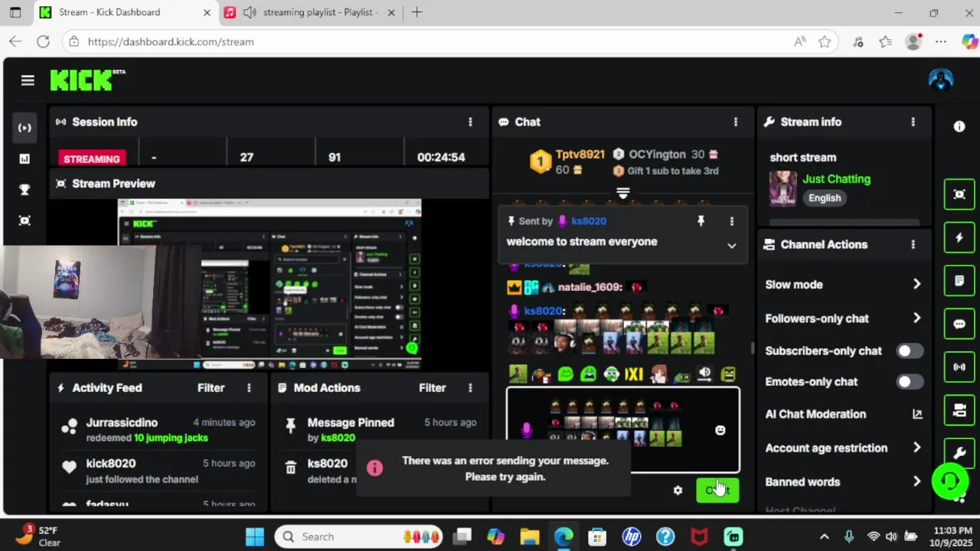This screenshot has width=980, height=551.
Task: Open Stream info three-dot menu
Action: pos(913,122)
